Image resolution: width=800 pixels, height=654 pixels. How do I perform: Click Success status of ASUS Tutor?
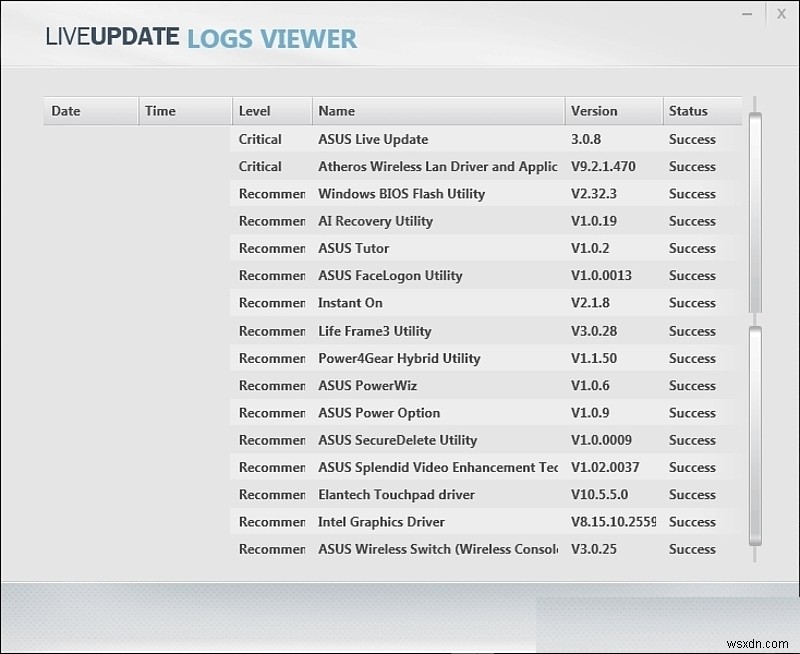point(692,248)
